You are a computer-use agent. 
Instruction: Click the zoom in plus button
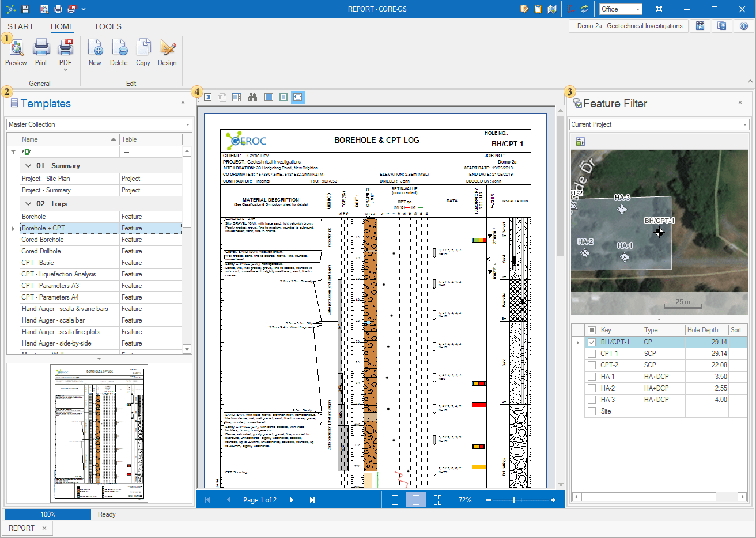tap(553, 500)
